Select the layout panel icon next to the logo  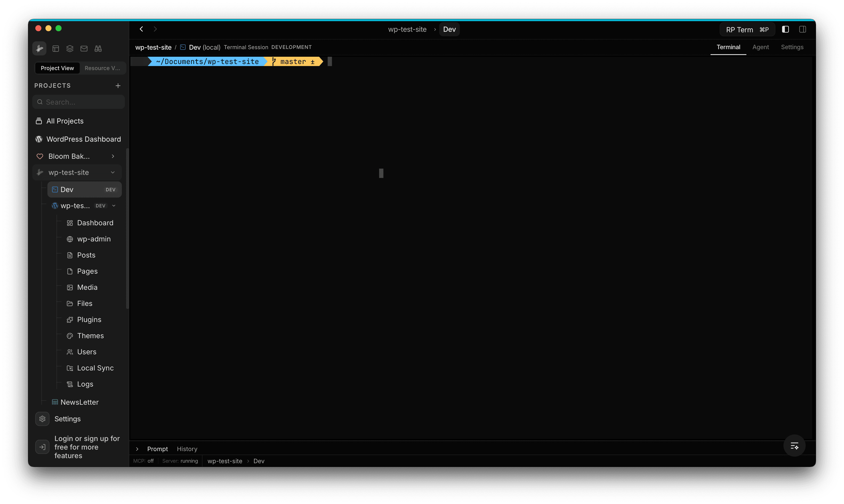click(x=56, y=48)
